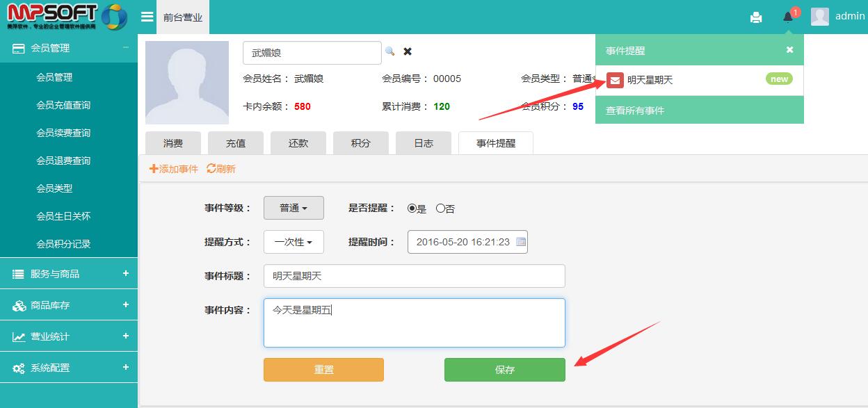The image size is (868, 408).
Task: Open the 普通 event level dropdown
Action: (294, 208)
